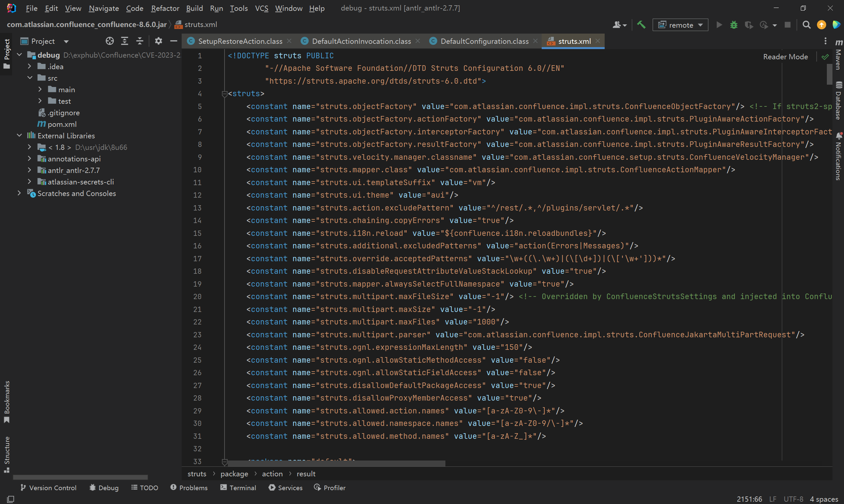Click the inspections green checkmark
844x504 pixels.
825,57
